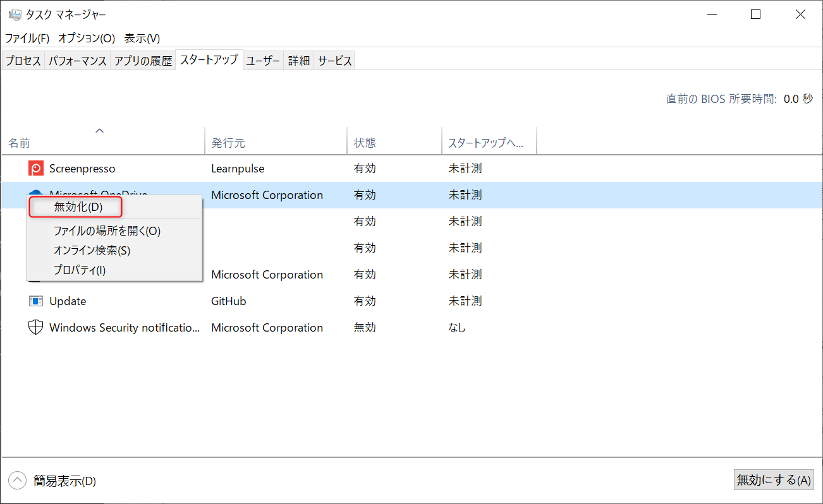Click Microsoft Corporation in Windows Security row

tap(267, 328)
